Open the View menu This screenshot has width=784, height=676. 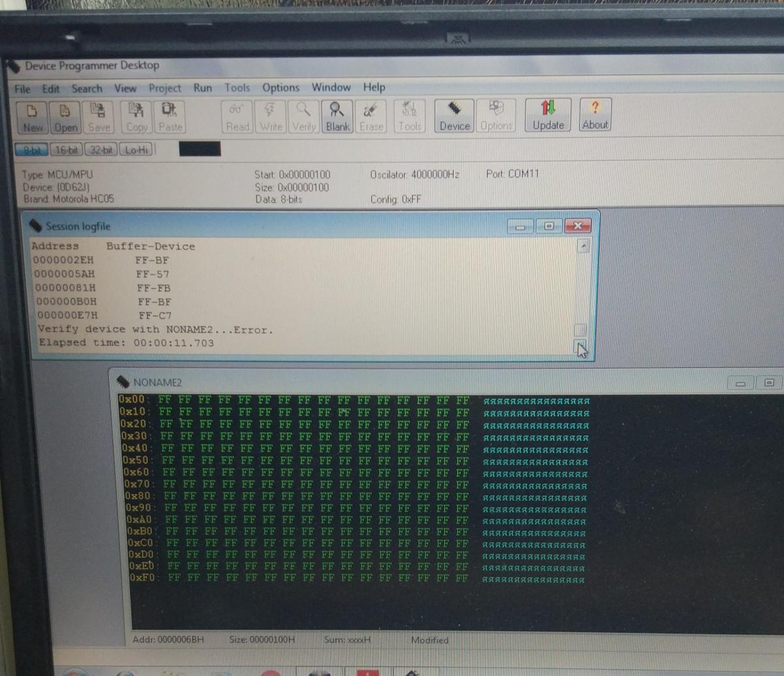[x=125, y=88]
